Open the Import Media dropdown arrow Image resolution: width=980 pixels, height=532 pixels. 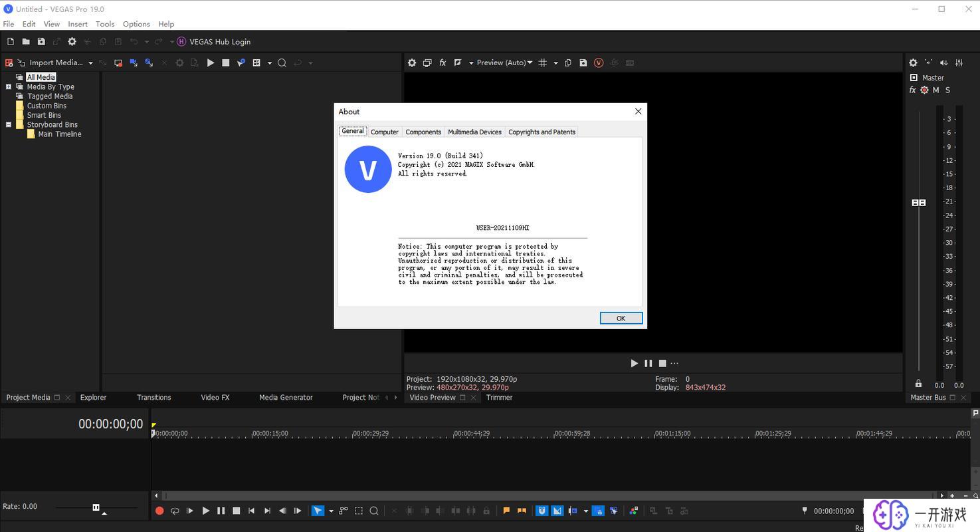[x=90, y=63]
